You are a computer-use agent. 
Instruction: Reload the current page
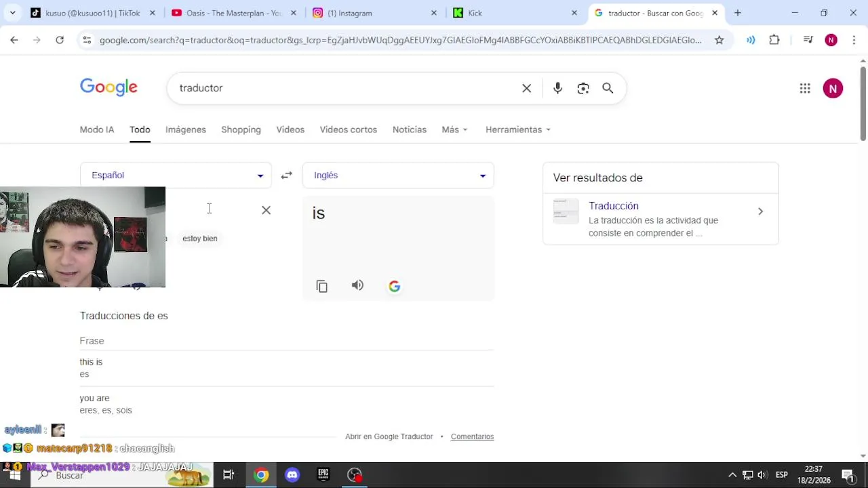(60, 40)
